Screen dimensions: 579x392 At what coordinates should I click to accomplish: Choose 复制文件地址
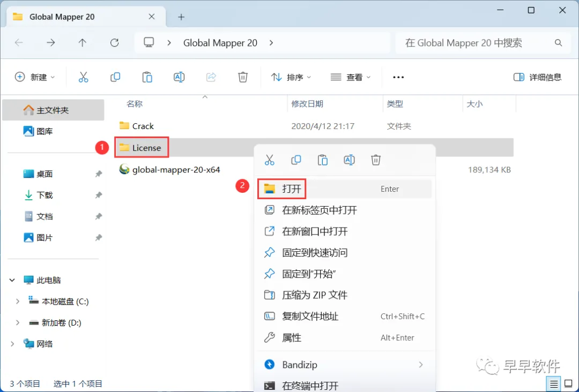pos(345,316)
